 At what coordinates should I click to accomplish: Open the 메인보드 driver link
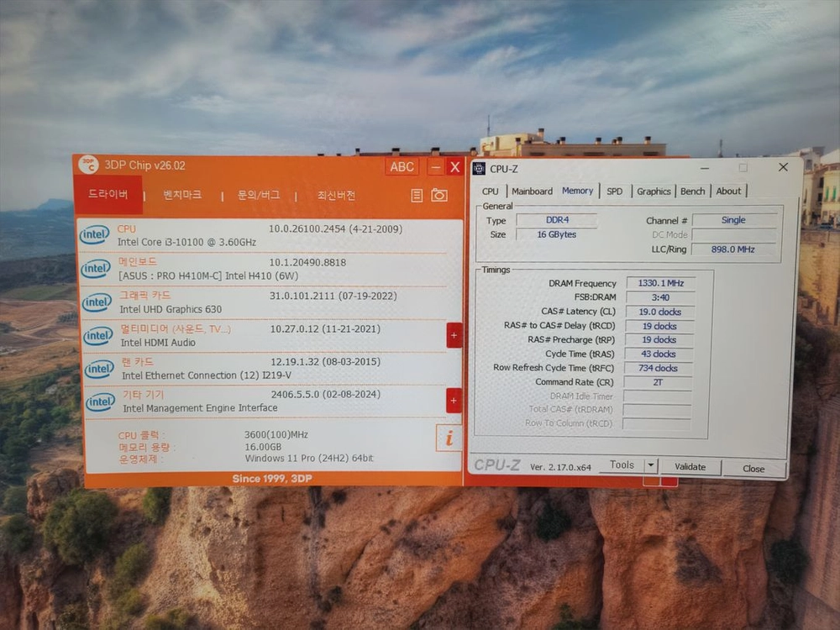tap(138, 261)
